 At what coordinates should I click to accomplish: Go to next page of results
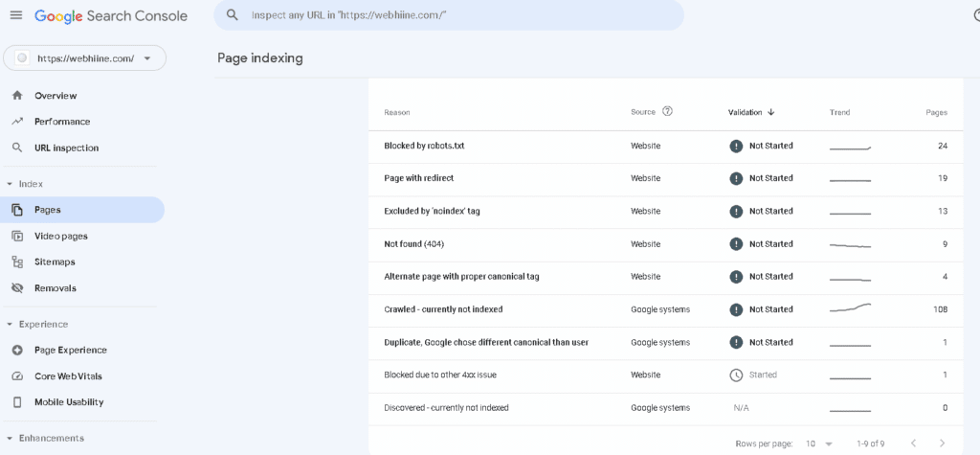point(943,444)
